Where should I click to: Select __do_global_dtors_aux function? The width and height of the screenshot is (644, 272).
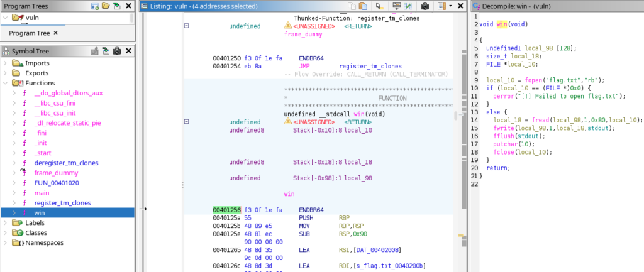click(68, 93)
